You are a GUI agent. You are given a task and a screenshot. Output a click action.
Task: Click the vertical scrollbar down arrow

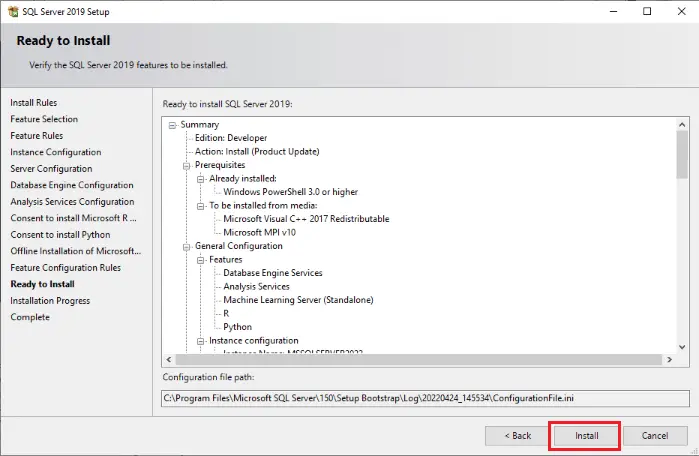click(682, 347)
